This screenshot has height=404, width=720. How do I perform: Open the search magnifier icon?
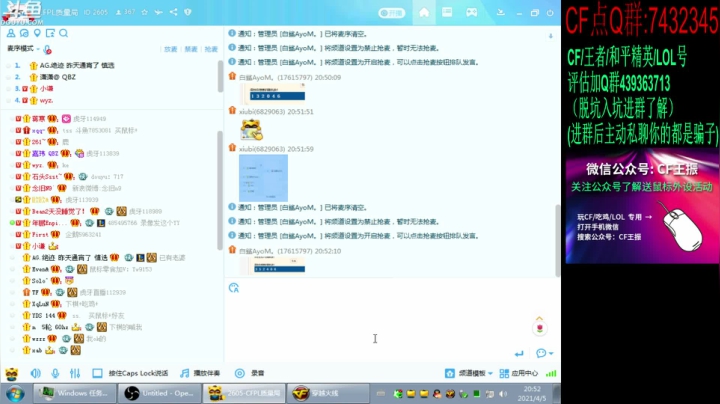63,33
